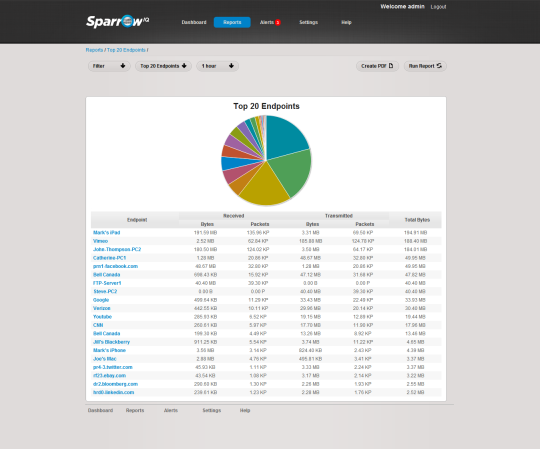
Task: Click the bright blue pie slice
Action: coord(234,163)
